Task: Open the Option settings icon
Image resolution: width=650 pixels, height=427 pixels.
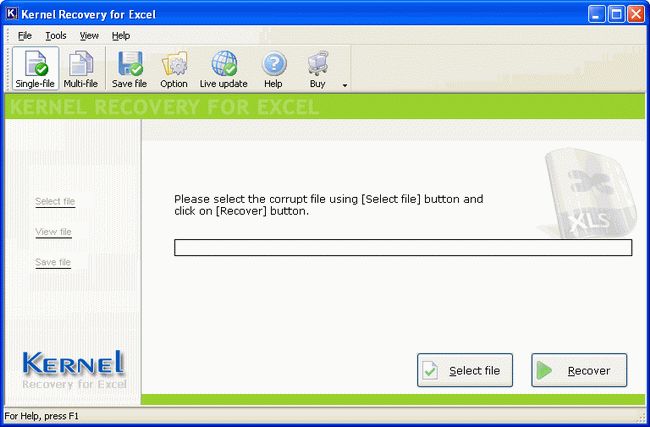Action: [x=174, y=68]
